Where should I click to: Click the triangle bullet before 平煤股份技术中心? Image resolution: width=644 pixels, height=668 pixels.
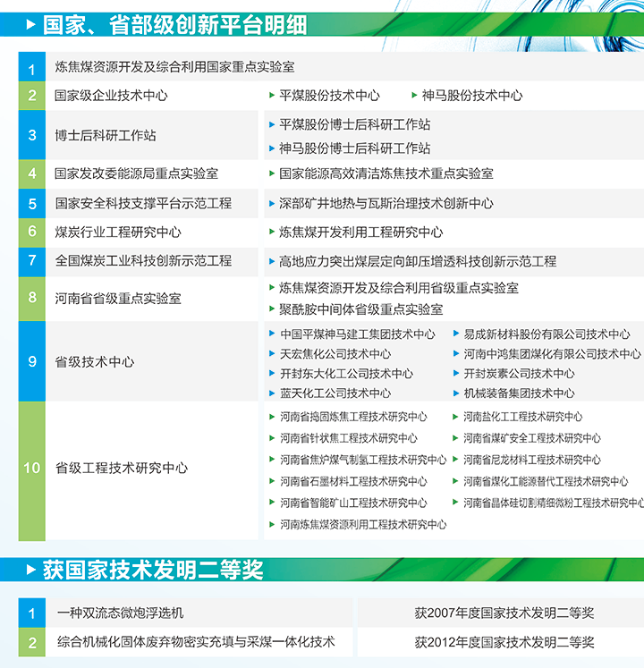click(x=272, y=96)
